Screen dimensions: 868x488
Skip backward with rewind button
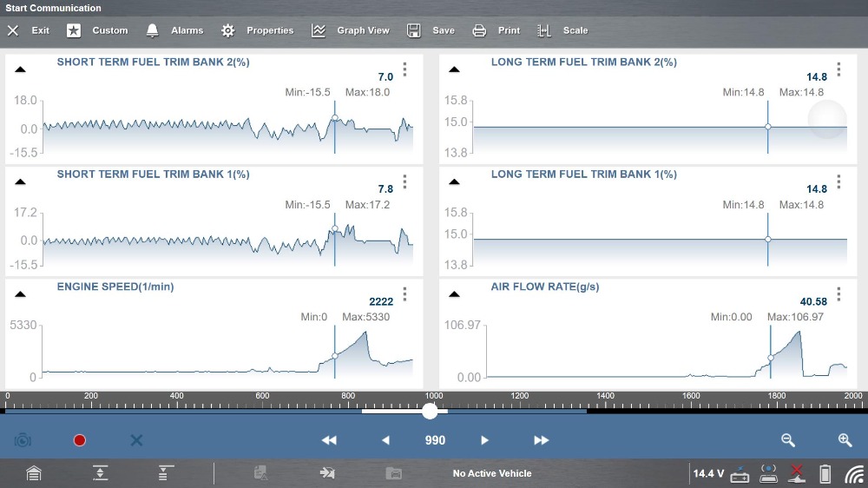[329, 440]
